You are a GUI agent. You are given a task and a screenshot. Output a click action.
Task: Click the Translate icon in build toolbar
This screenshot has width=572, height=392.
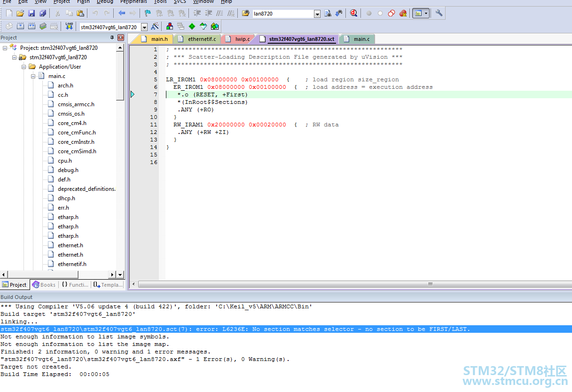coord(9,27)
